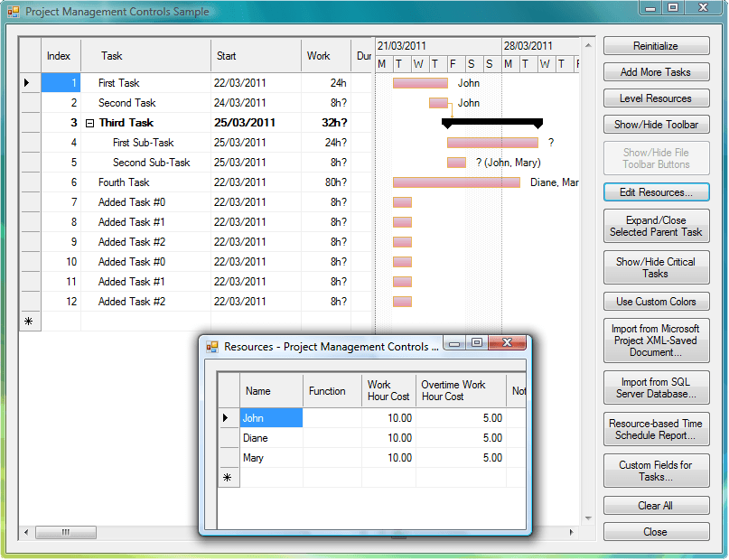
Task: Click the 28/03/2011 week header
Action: pos(540,46)
